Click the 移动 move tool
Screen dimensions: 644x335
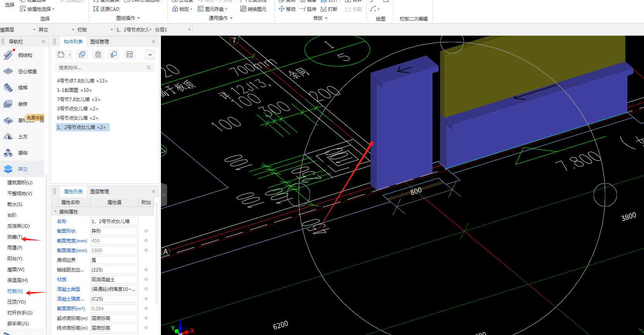click(x=287, y=9)
